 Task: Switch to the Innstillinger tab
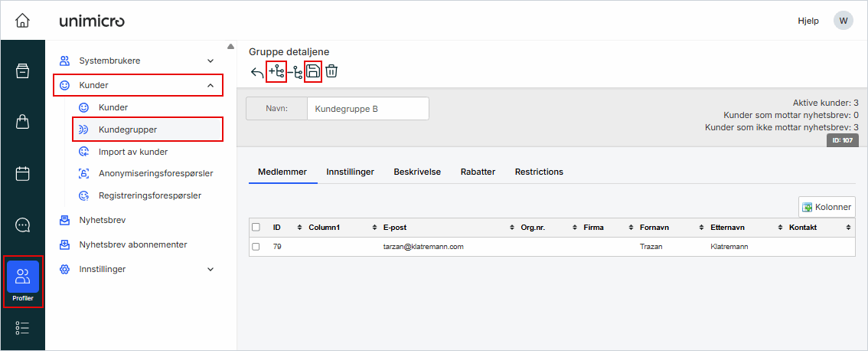[x=350, y=172]
